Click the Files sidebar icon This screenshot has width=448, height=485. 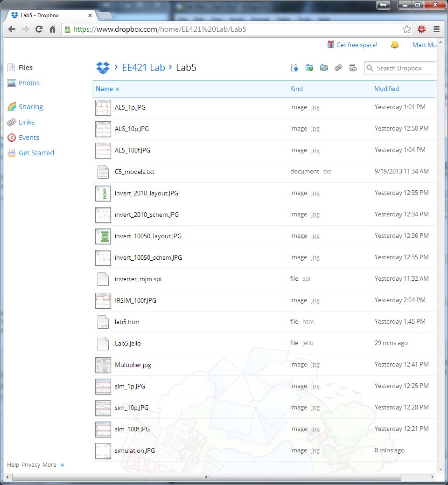tap(11, 68)
